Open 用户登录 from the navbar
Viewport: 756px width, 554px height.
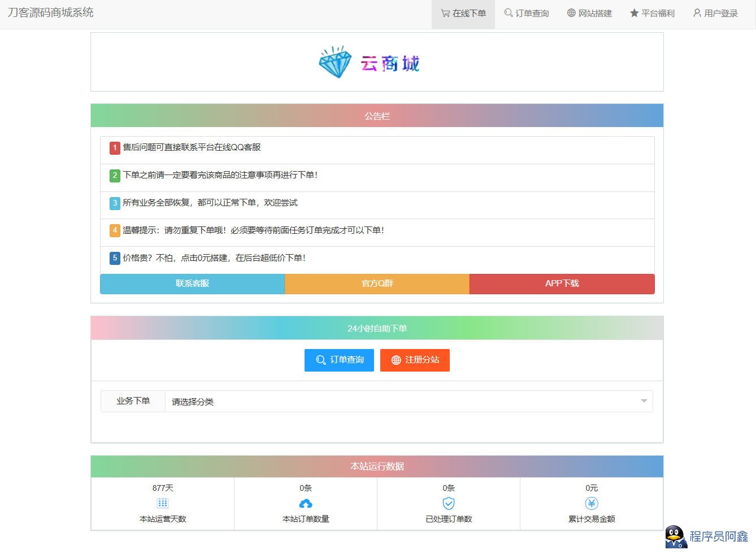click(x=715, y=14)
